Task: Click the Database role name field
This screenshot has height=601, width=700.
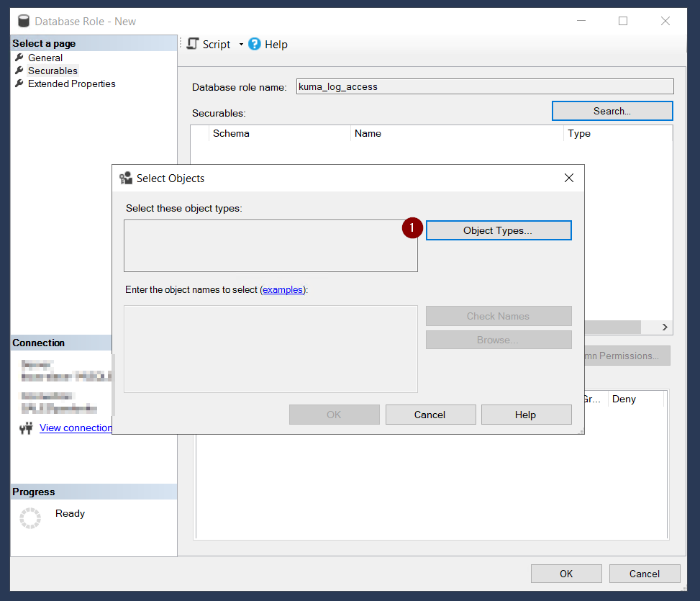Action: [x=484, y=87]
